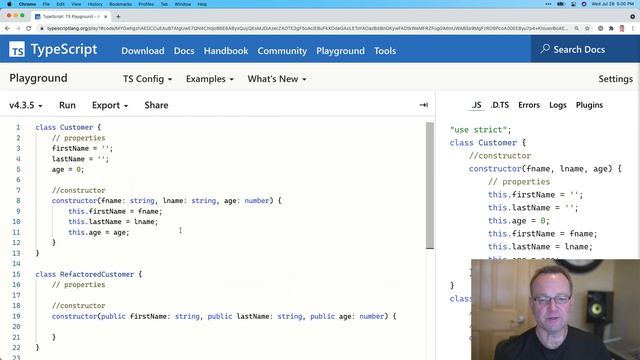
Task: Open the File menu in menu bar
Action: pyautogui.click(x=46, y=4)
